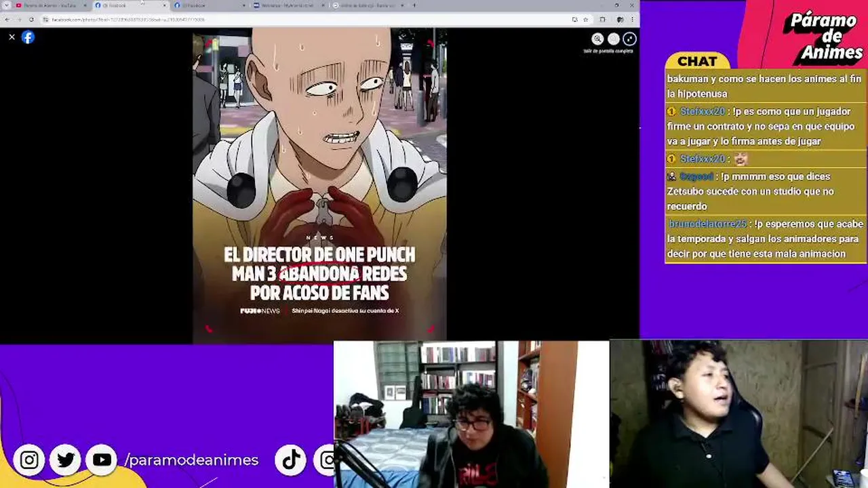Switch to the fifth browser tab
868x488 pixels.
368,5
